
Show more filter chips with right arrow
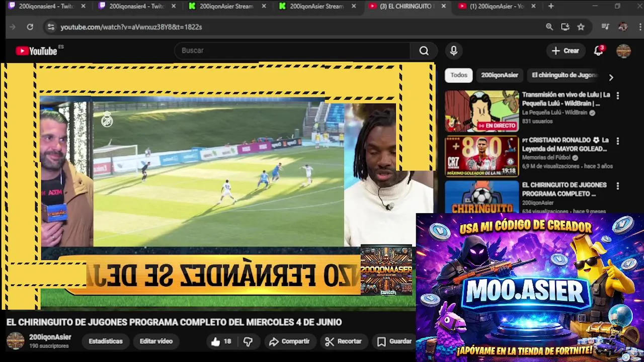611,77
